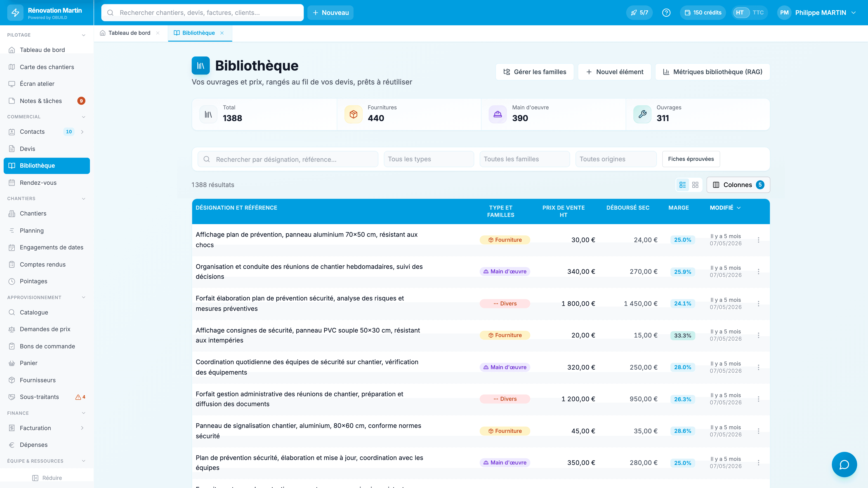This screenshot has height=488, width=868.
Task: Click Gérer les familles button
Action: point(534,72)
